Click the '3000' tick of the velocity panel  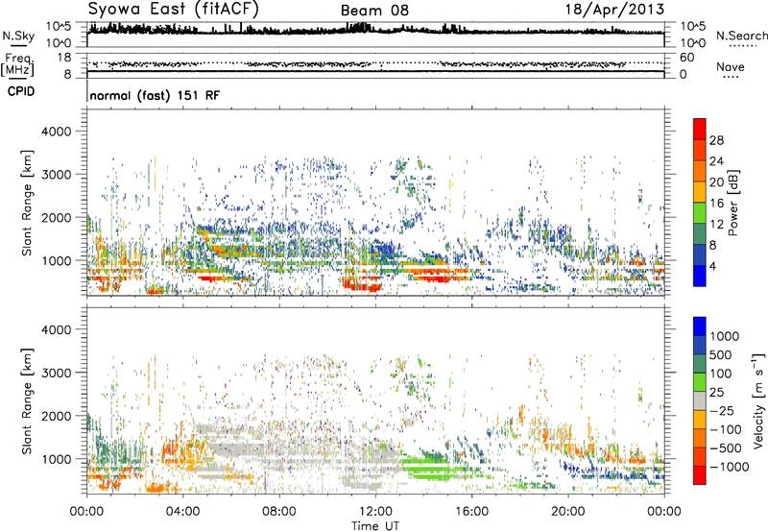pyautogui.click(x=56, y=373)
